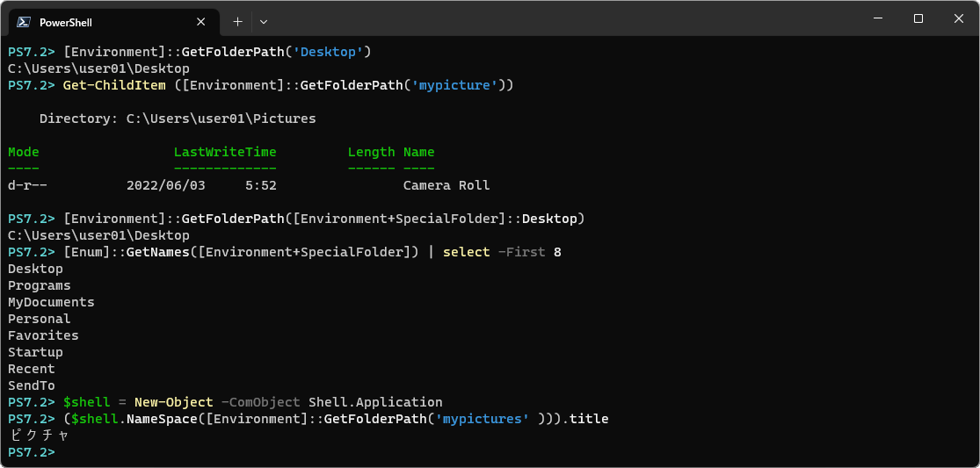Click the Mode column header text
980x468 pixels.
(x=24, y=152)
